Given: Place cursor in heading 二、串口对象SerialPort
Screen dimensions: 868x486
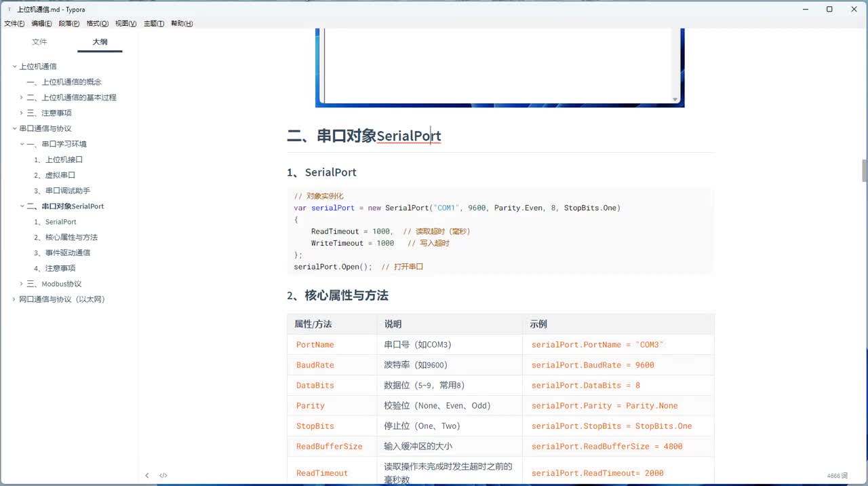Looking at the screenshot, I should (x=364, y=136).
